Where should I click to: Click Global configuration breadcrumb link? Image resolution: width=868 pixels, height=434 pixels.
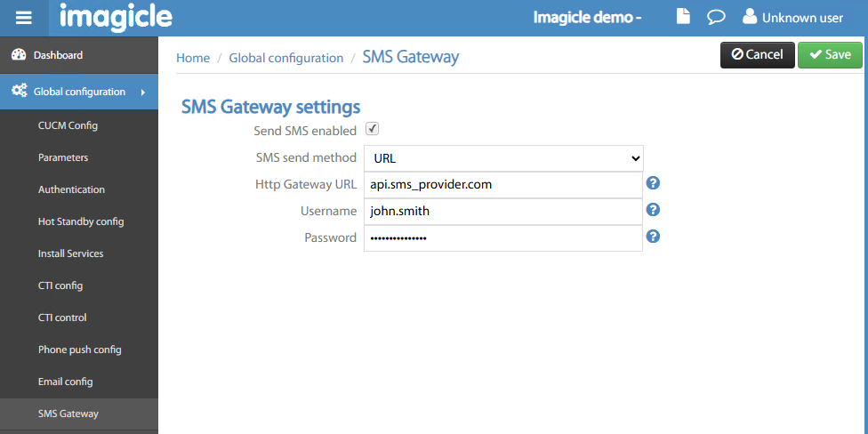point(285,58)
